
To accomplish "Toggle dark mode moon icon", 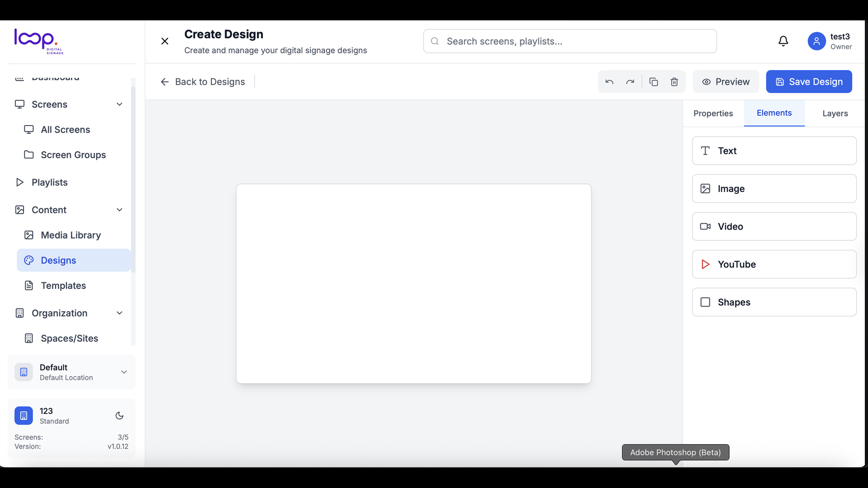I will click(119, 416).
